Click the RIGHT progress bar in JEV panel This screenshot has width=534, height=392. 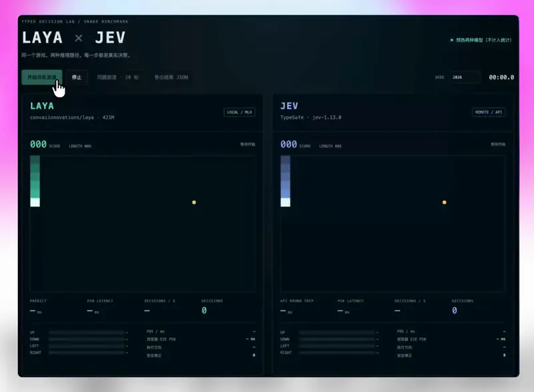(x=337, y=353)
